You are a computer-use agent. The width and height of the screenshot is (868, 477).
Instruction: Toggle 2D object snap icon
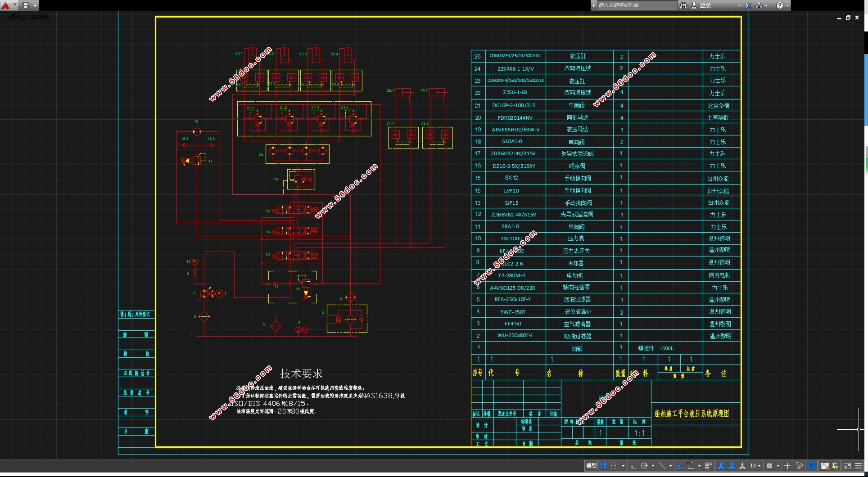click(691, 466)
